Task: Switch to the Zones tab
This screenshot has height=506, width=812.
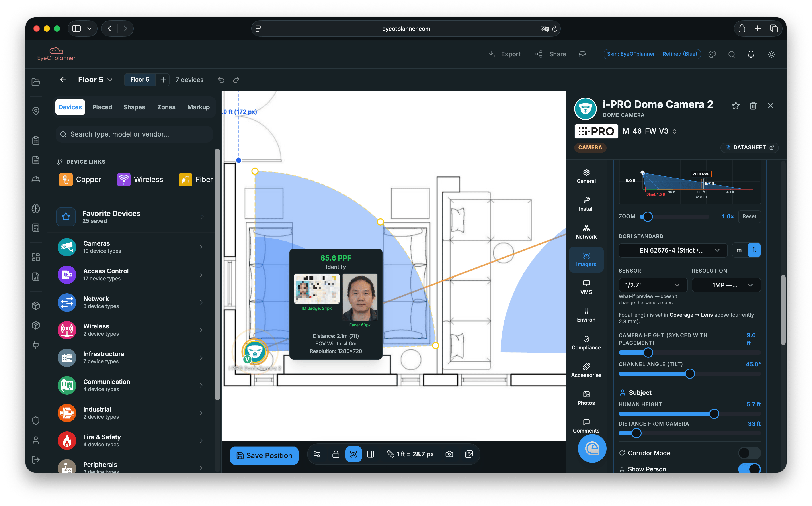Action: click(166, 107)
